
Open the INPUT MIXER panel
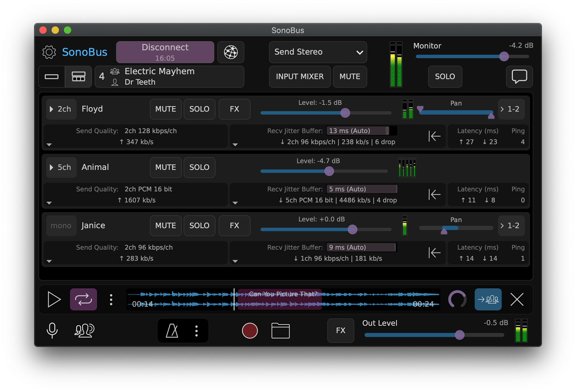[300, 77]
